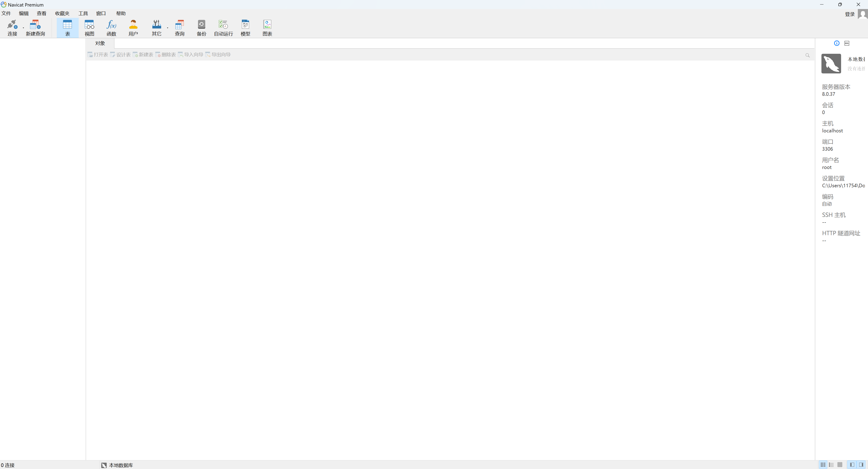Click the 打开表 button
This screenshot has width=868, height=469.
pos(98,54)
